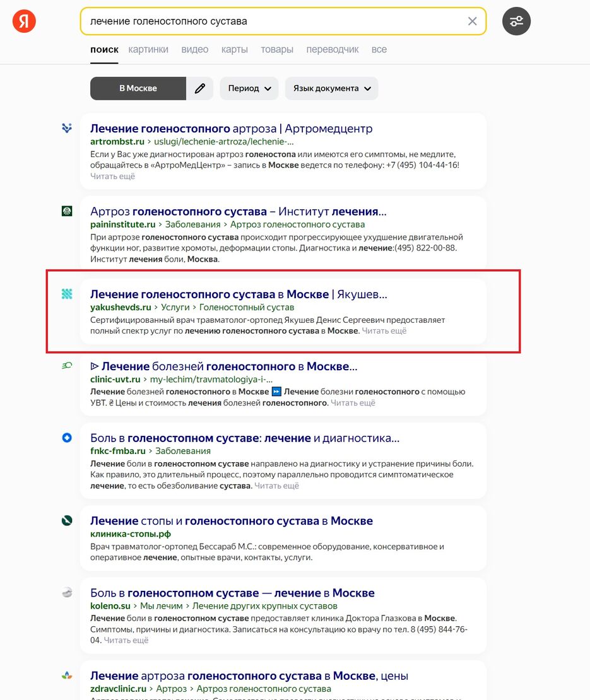This screenshot has height=700, width=590.
Task: Open «Голеностопный сустав» breadcrumb under yakushevds.ru
Action: pos(247,307)
